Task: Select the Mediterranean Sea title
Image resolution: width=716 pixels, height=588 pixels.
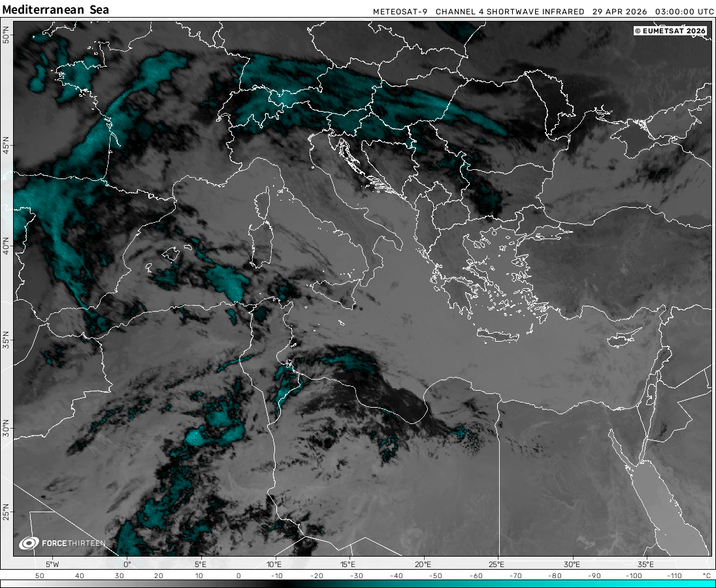Action: 56,10
